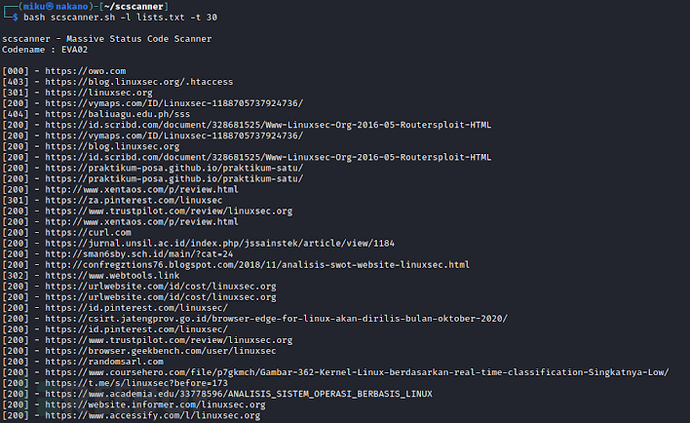Click the https://curl.com URL
690x423 pixels.
click(x=88, y=232)
